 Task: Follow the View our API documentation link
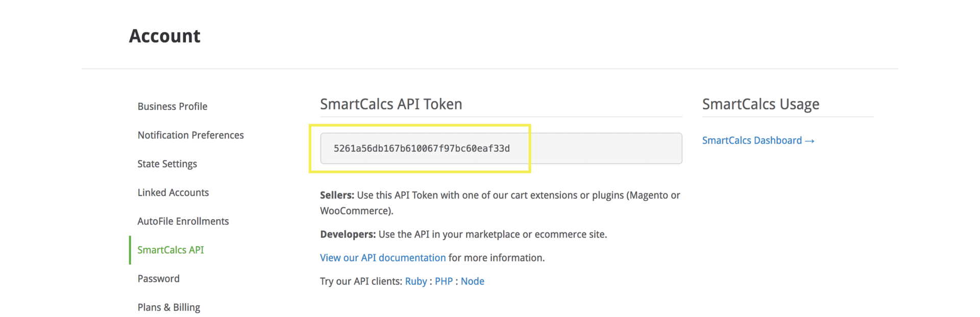382,258
